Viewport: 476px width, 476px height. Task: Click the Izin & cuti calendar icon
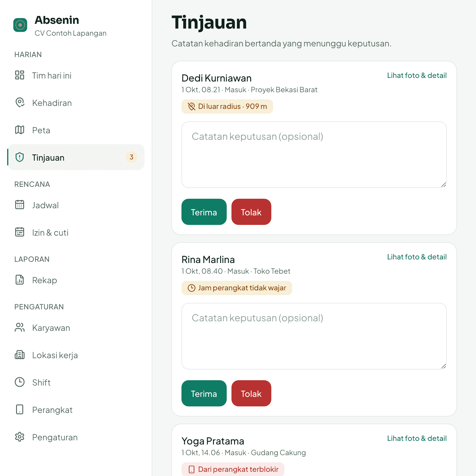click(x=20, y=232)
